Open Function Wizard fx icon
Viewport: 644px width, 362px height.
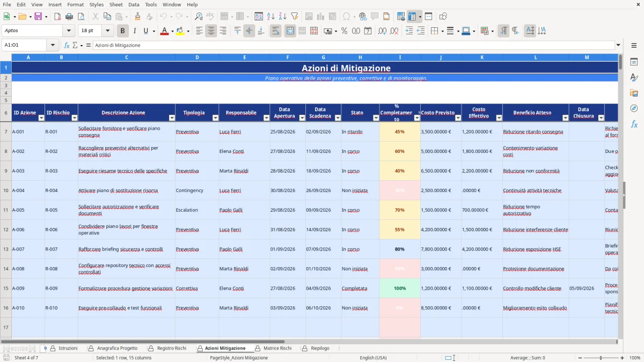pyautogui.click(x=67, y=45)
